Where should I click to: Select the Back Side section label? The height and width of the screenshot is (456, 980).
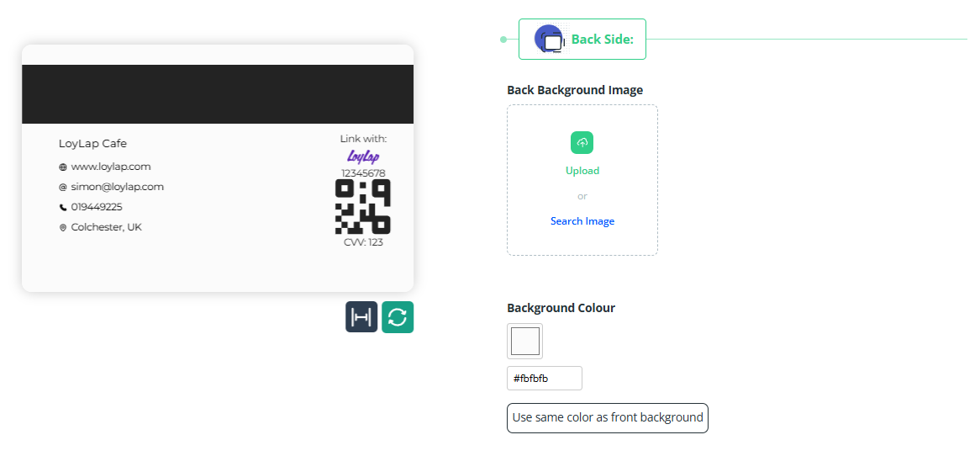pos(602,40)
